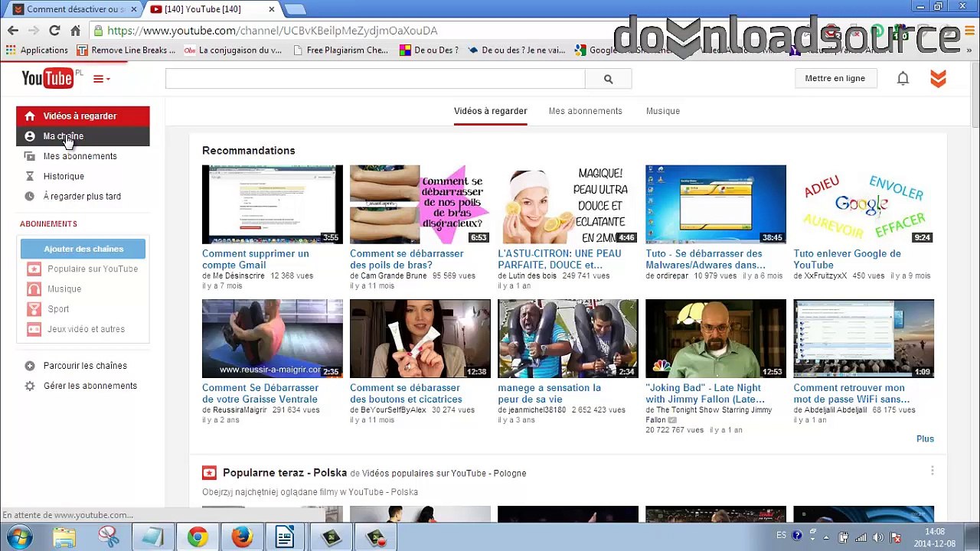Visit the Cam Grande Brune channel link

(394, 275)
